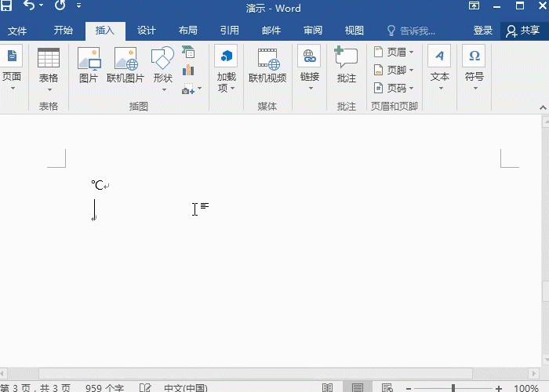The image size is (549, 392).
Task: Customize the Quick Access Toolbar
Action: (x=78, y=5)
